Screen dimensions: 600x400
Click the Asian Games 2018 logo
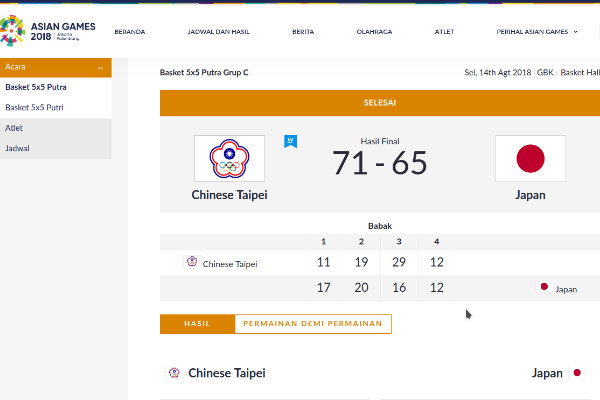[48, 32]
